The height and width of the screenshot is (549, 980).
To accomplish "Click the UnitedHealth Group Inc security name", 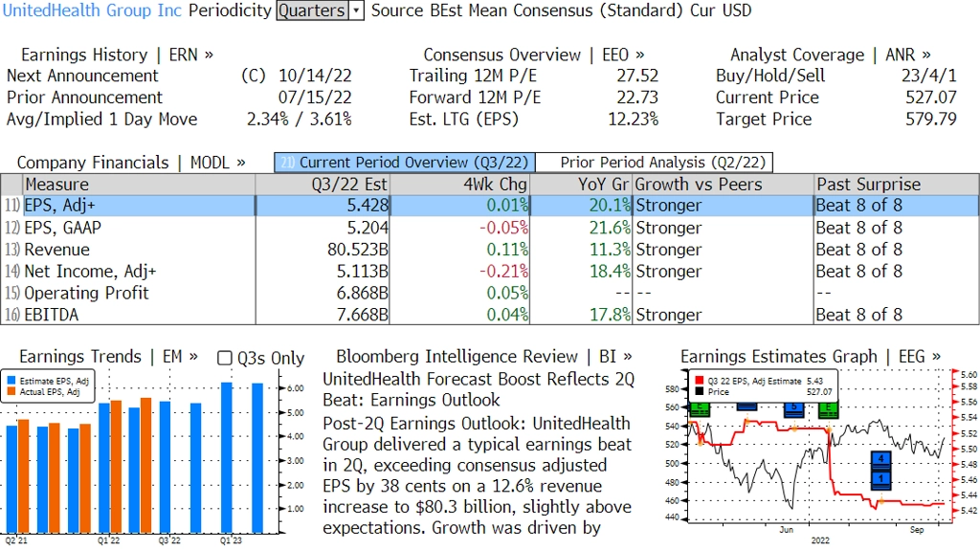I will click(x=92, y=11).
